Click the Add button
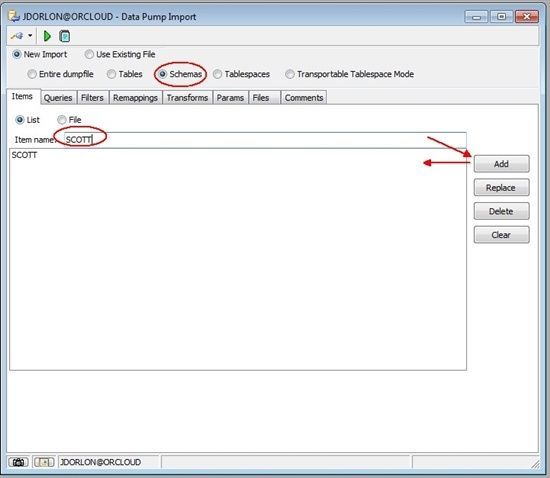 pyautogui.click(x=501, y=164)
